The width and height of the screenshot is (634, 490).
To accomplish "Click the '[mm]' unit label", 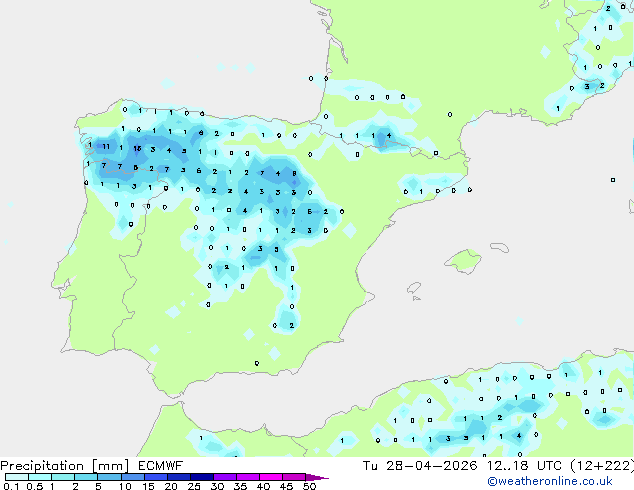I will point(111,466).
